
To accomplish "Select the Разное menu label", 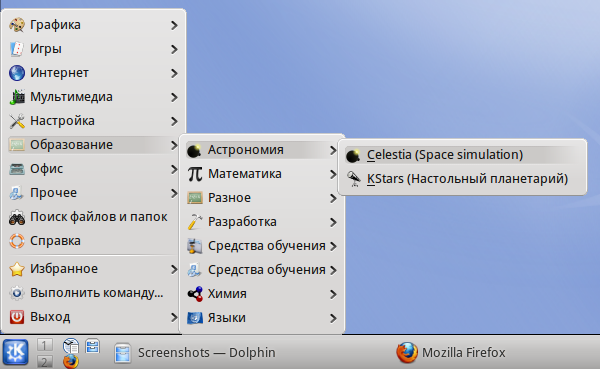I will pos(230,198).
